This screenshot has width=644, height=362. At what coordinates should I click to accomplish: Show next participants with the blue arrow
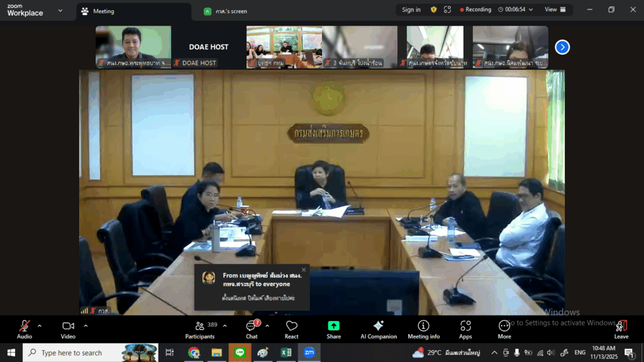point(562,47)
